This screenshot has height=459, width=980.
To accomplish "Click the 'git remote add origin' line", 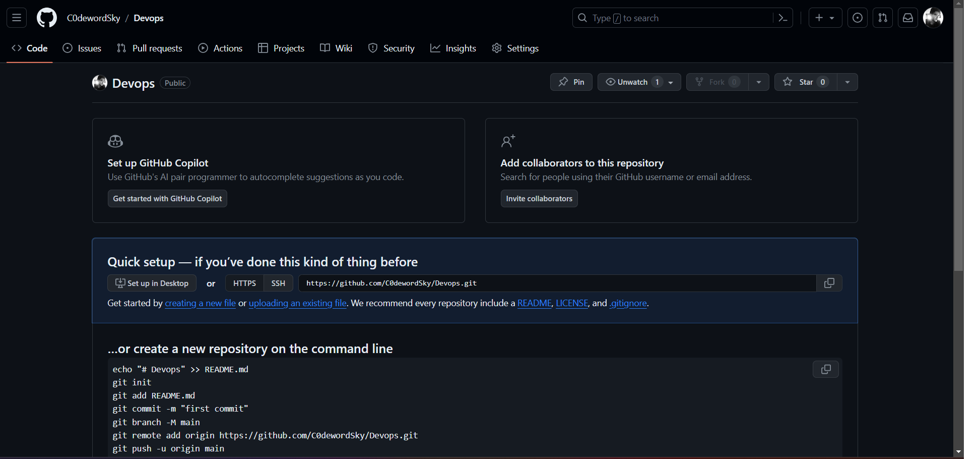I will [265, 435].
